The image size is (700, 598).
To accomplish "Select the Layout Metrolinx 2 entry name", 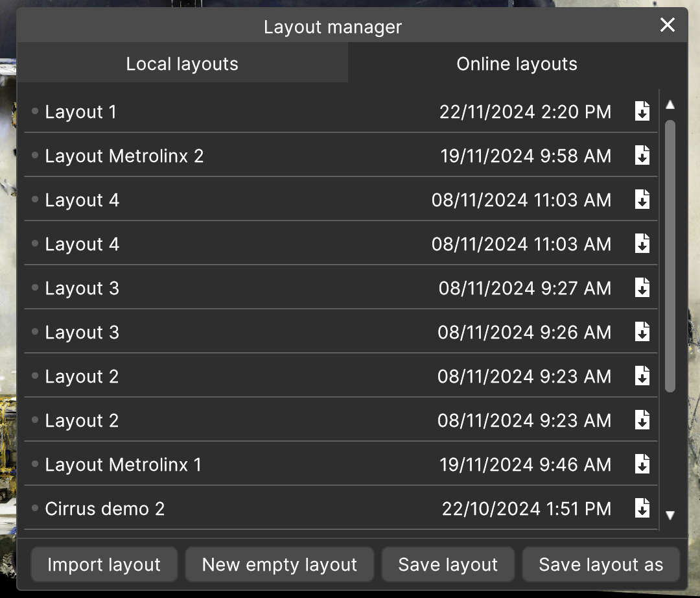I will pyautogui.click(x=124, y=156).
